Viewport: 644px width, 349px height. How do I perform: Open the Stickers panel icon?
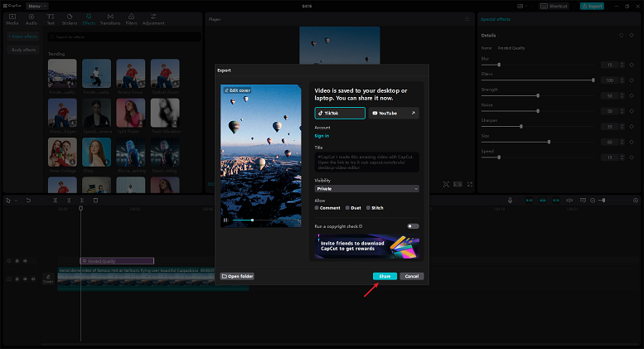pos(71,17)
